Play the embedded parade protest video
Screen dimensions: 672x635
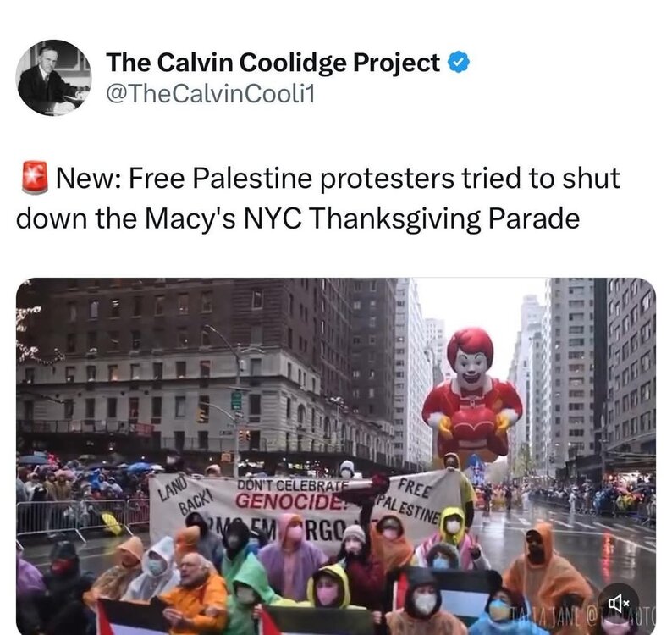point(336,456)
